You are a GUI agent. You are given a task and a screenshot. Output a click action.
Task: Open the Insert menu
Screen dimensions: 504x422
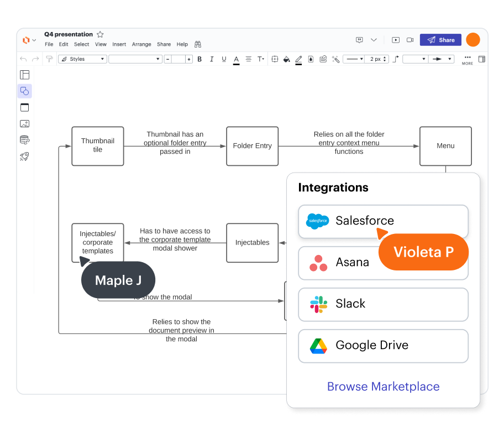pos(119,44)
